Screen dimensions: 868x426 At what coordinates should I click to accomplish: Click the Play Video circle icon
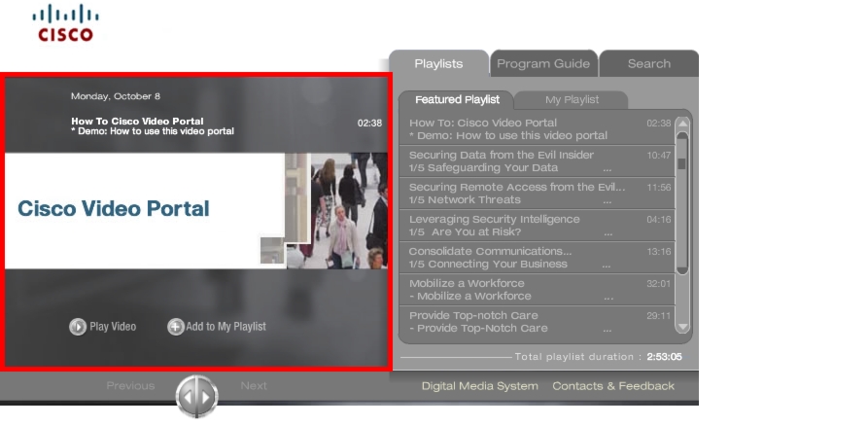(x=78, y=327)
